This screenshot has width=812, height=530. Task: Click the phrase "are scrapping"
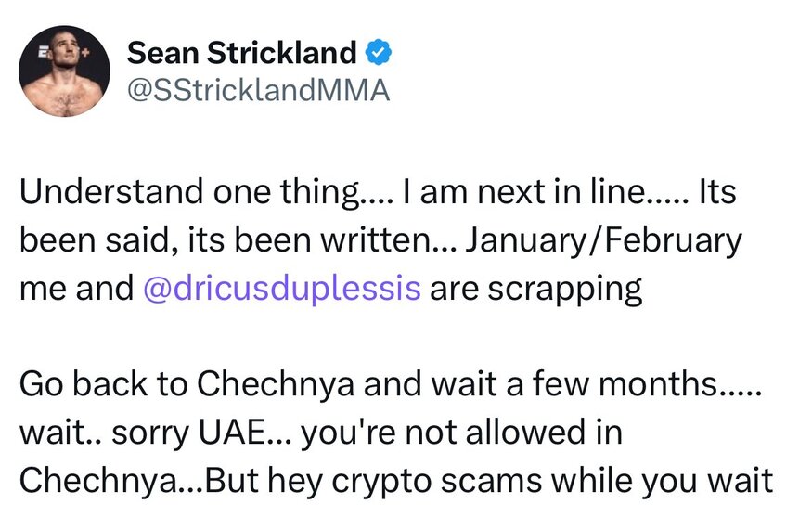[536, 290]
